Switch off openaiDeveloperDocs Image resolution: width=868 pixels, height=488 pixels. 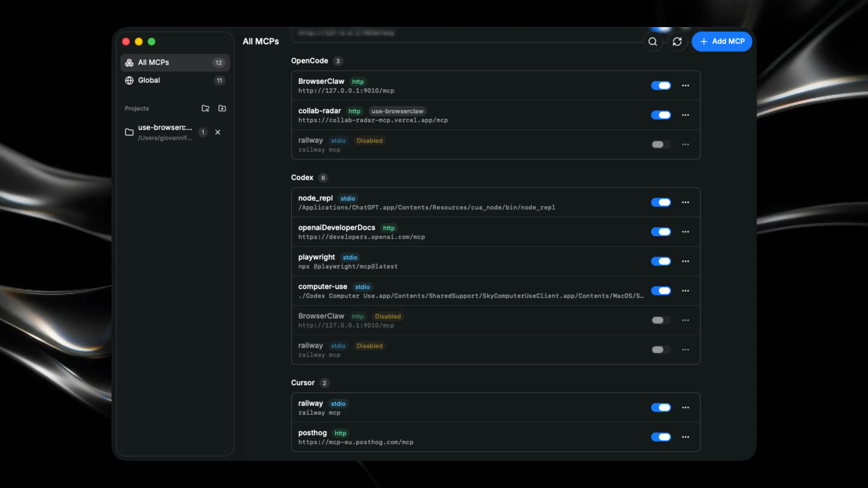tap(661, 232)
